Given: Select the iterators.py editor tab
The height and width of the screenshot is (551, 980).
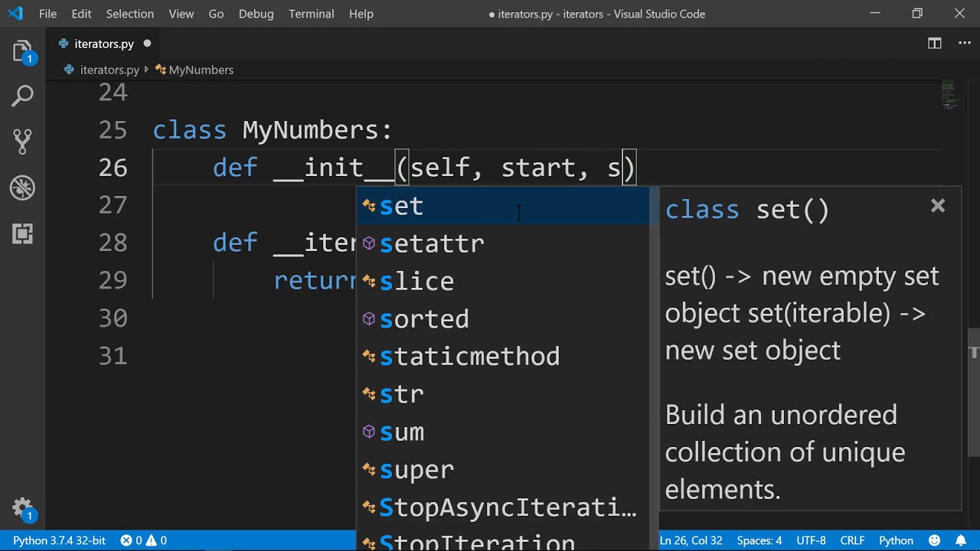Looking at the screenshot, I should 104,44.
